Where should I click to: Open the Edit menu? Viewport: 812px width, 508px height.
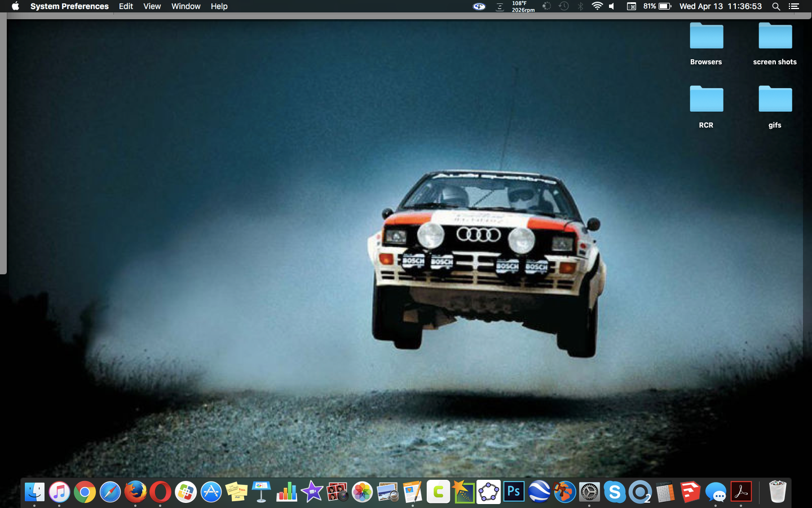point(126,6)
